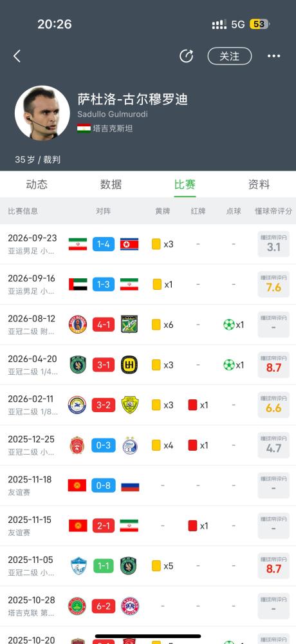Open the three-dot more options menu
The height and width of the screenshot is (644, 296).
pos(274,56)
